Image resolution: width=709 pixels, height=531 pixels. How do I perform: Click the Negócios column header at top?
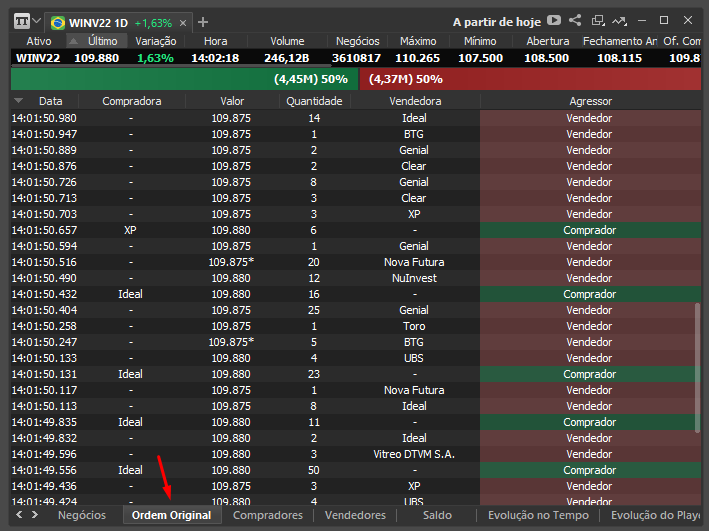[358, 41]
